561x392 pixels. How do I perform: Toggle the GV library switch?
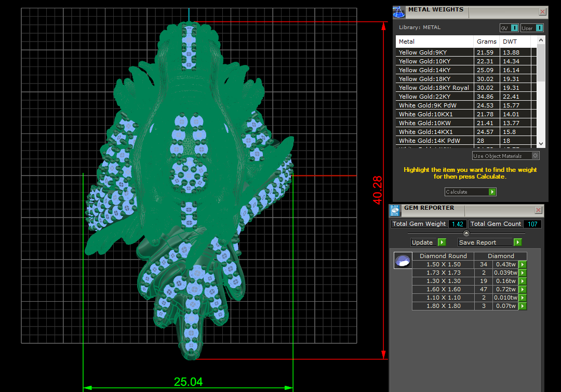click(x=514, y=28)
